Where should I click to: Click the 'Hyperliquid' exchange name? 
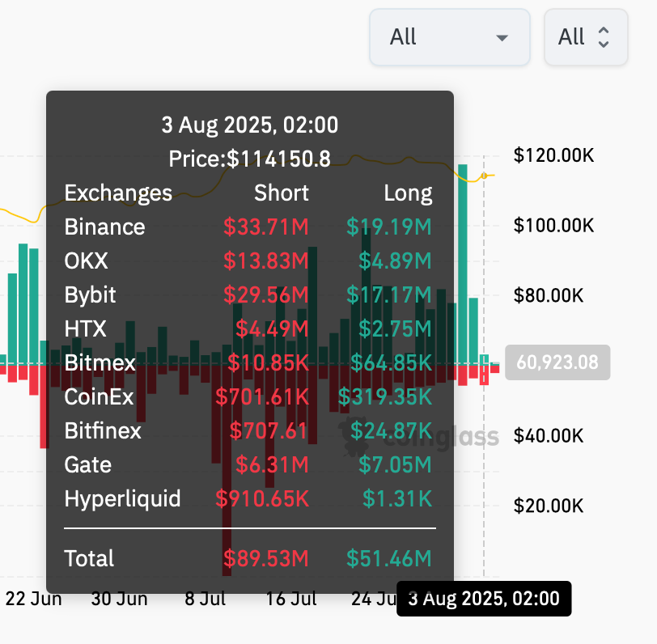tap(122, 498)
